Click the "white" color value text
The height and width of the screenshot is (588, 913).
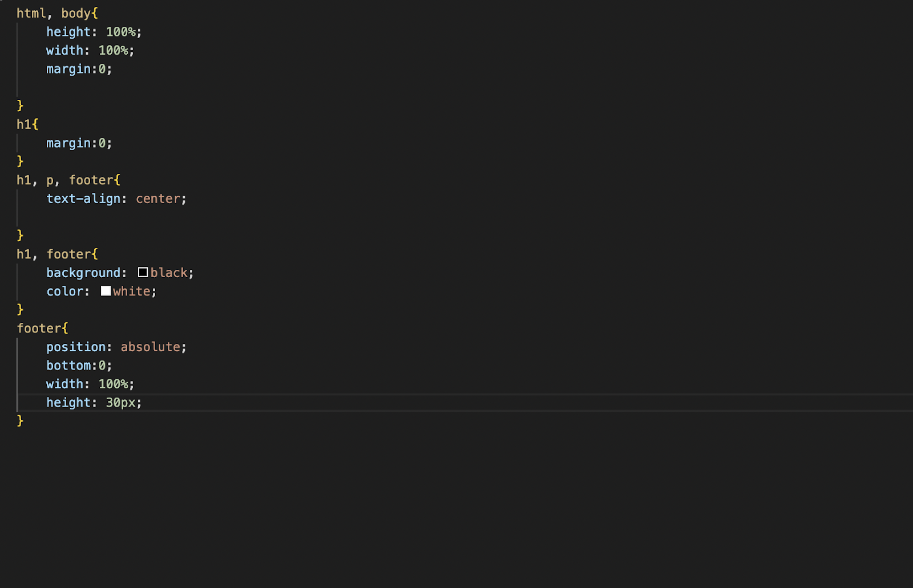tap(132, 291)
